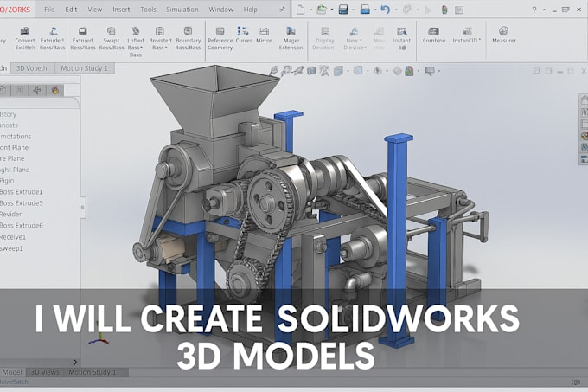The image size is (588, 392).
Task: Open the Tools menu
Action: [148, 10]
